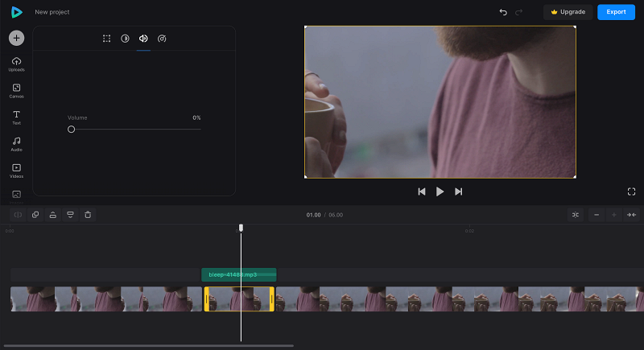This screenshot has height=350, width=644.
Task: Switch to the transform grid tab
Action: click(x=107, y=39)
